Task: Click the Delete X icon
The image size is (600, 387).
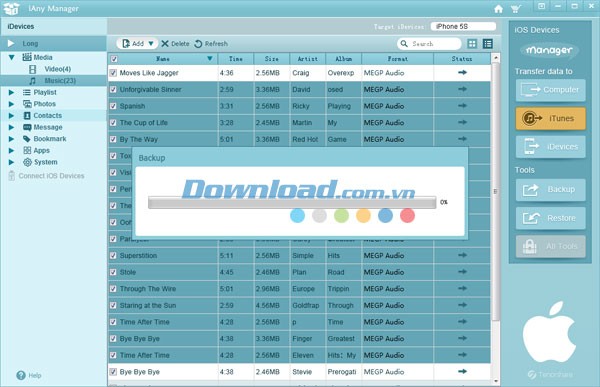Action: pyautogui.click(x=165, y=44)
